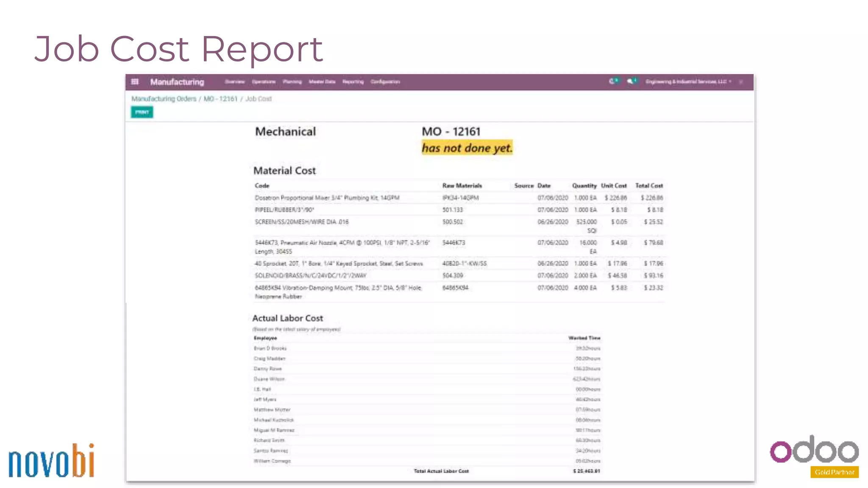Click the 'Actual Labor Cost' section heading
Screen dimensions: 868x488
pos(287,318)
